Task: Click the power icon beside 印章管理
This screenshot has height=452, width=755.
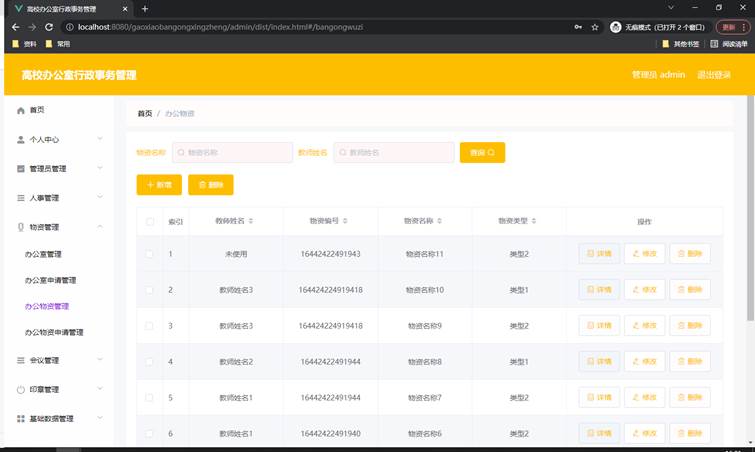Action: 21,389
